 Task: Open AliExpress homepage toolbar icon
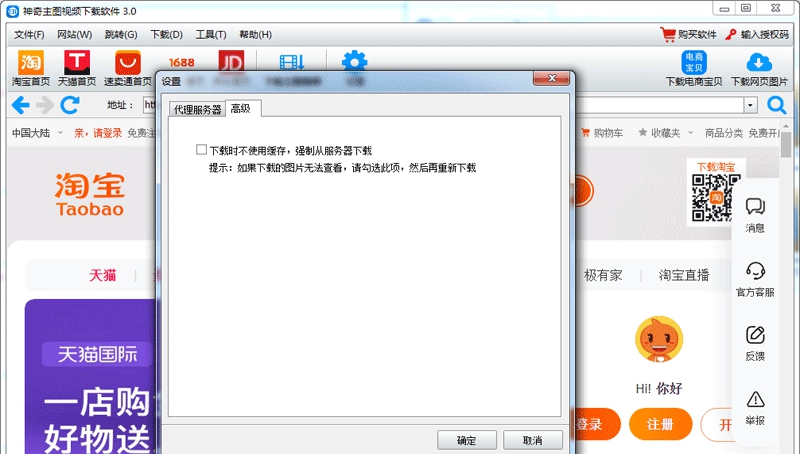[128, 68]
